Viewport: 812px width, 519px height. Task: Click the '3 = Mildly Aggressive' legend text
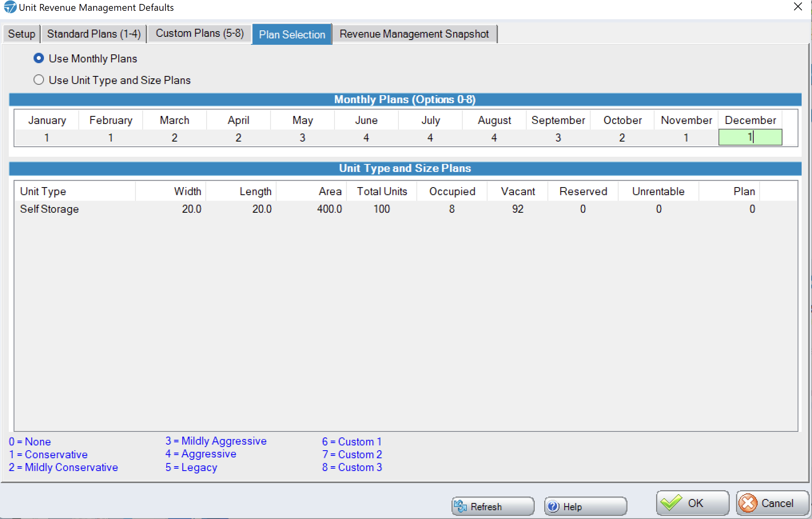coord(216,441)
